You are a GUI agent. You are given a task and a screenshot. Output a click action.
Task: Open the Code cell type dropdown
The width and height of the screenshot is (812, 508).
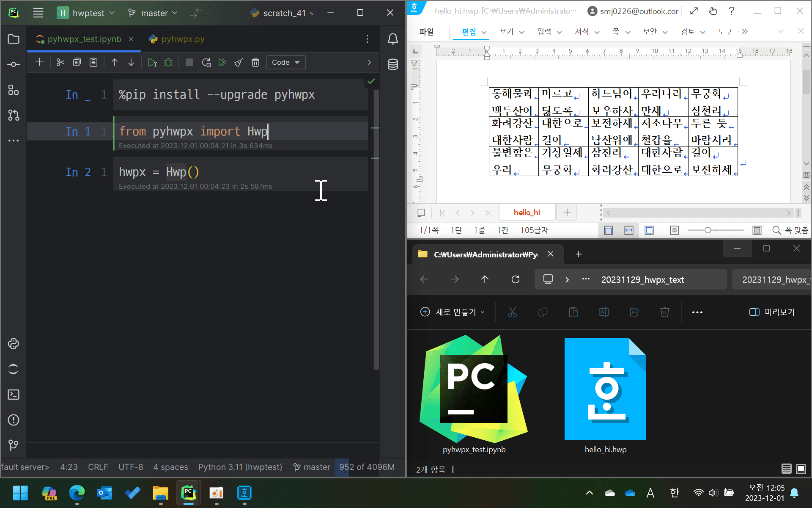[x=286, y=63]
